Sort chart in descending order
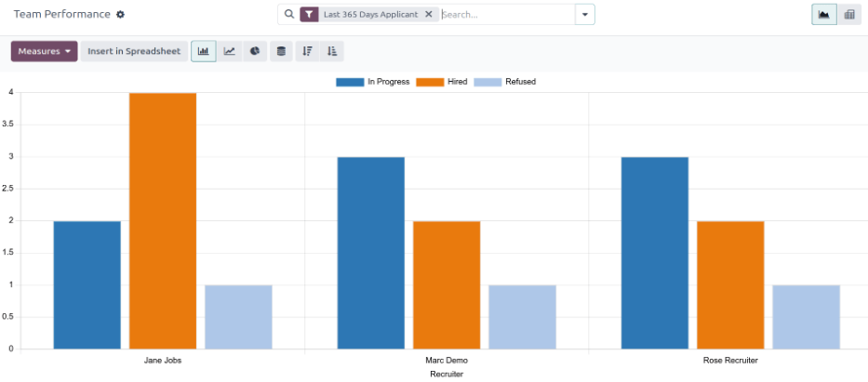Viewport: 868px width, 382px height. 307,51
